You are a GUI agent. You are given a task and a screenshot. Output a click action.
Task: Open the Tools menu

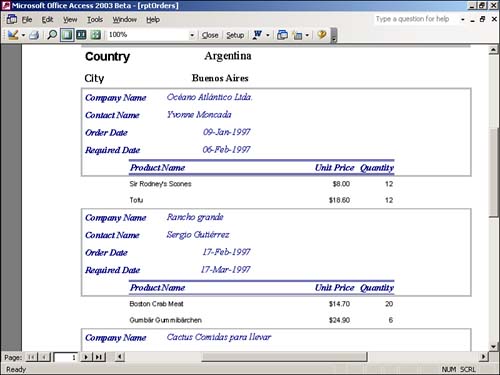click(95, 20)
